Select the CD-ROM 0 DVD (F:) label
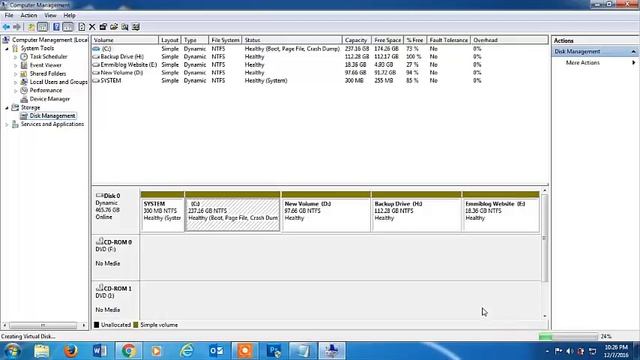This screenshot has width=640, height=360. [x=116, y=257]
